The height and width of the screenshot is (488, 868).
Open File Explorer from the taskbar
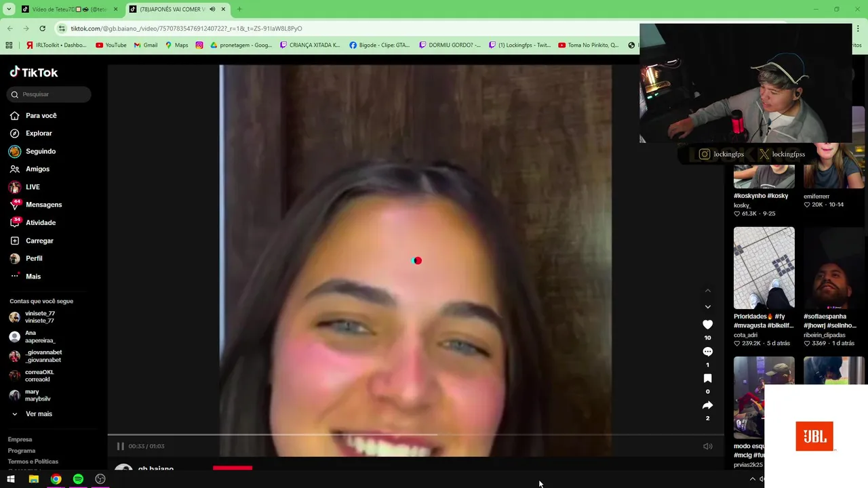33,479
